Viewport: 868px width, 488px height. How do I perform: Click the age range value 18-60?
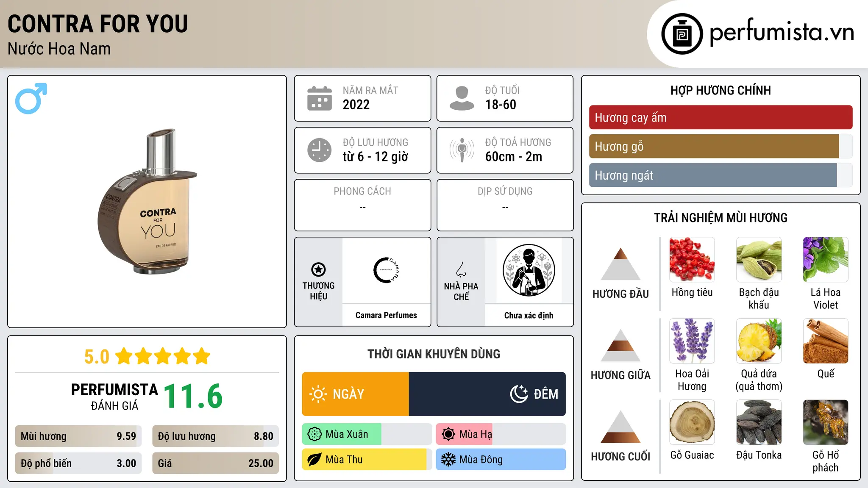pyautogui.click(x=501, y=105)
